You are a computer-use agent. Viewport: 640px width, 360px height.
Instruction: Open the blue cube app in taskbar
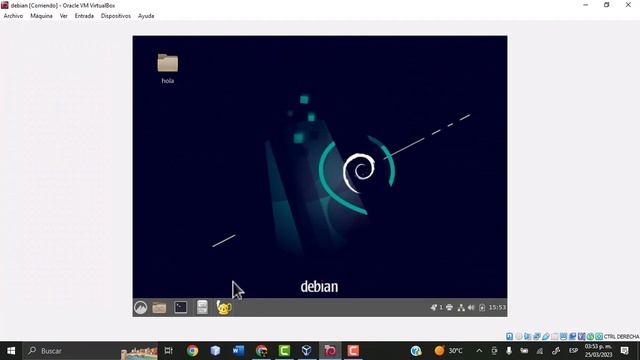(215, 351)
